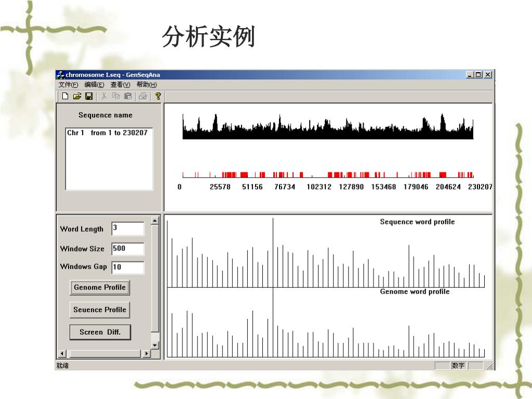The width and height of the screenshot is (532, 399).
Task: Close the GenSeqAna window
Action: click(x=488, y=75)
